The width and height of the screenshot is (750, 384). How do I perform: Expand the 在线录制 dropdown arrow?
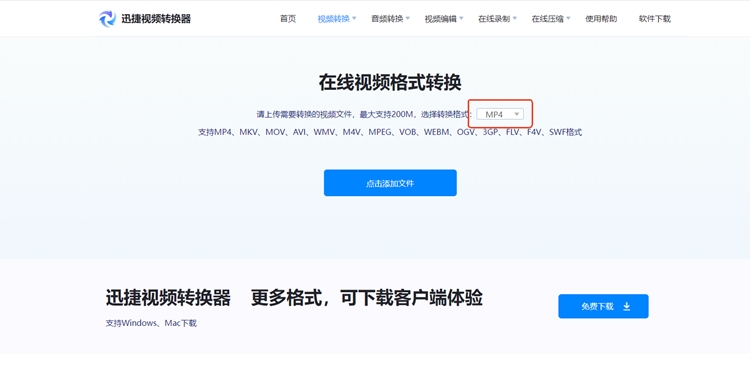click(515, 19)
